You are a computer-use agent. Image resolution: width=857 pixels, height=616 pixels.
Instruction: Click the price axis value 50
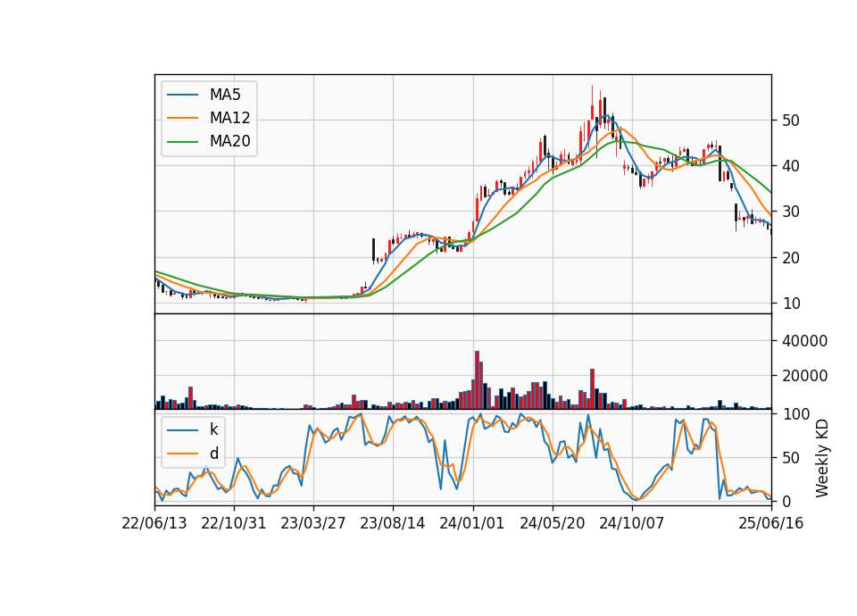coord(791,121)
